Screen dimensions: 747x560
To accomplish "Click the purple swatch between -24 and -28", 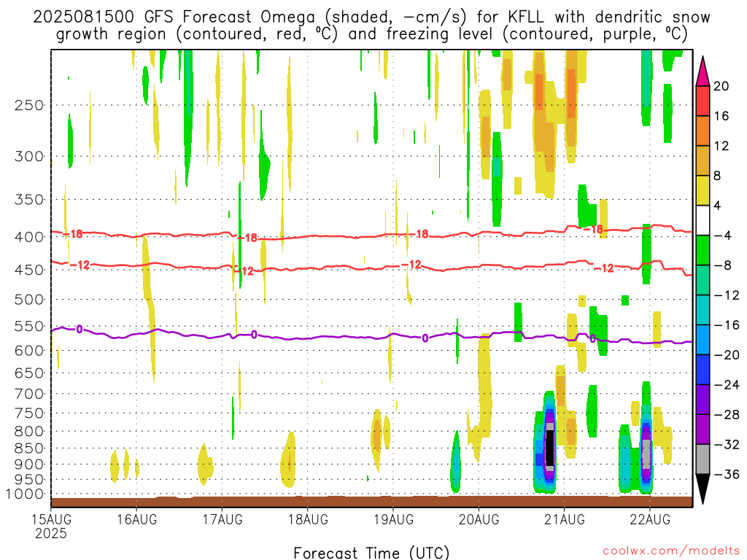I will pyautogui.click(x=703, y=400).
